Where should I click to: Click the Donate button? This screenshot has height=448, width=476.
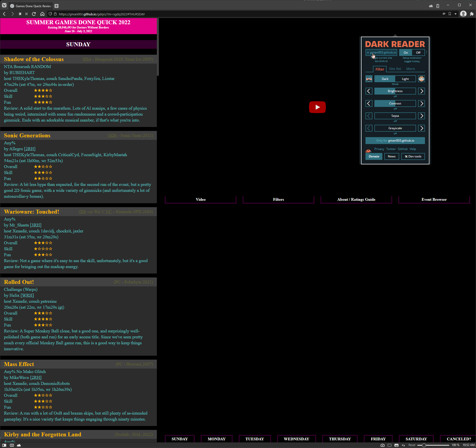click(x=374, y=156)
